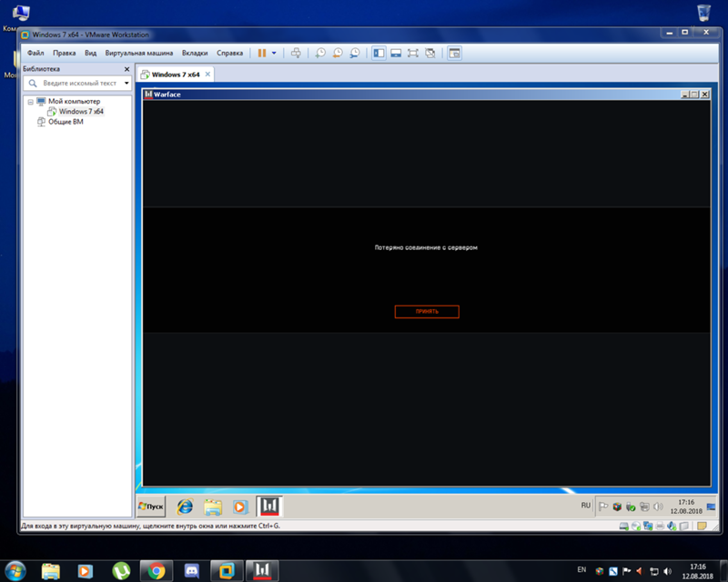Open the Файл menu
The height and width of the screenshot is (582, 728).
click(35, 53)
